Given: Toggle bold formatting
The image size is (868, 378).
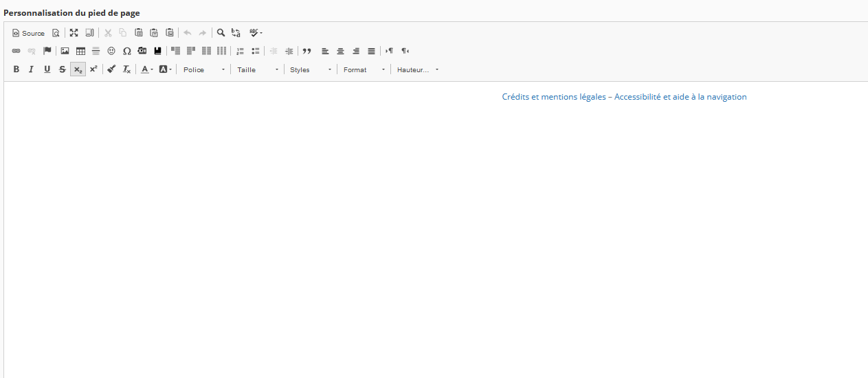Looking at the screenshot, I should click(16, 69).
